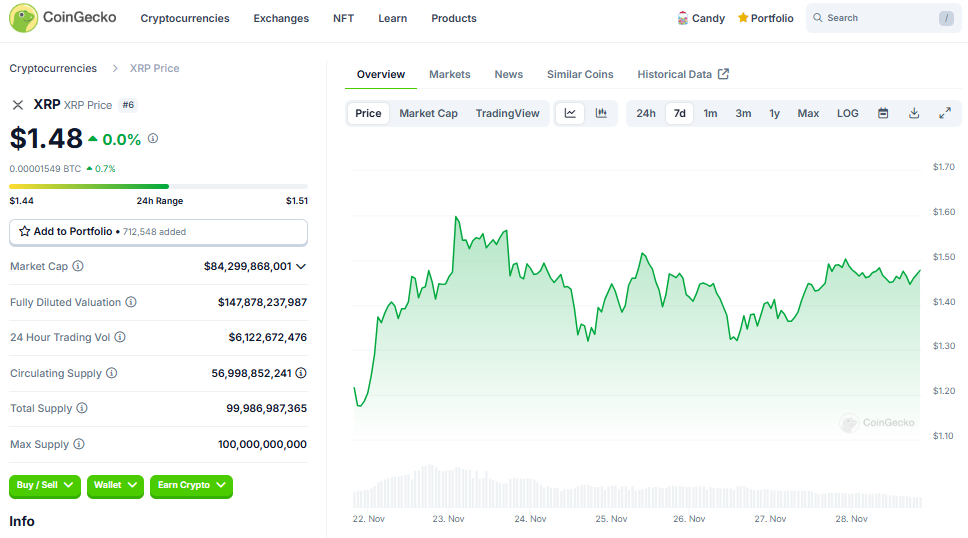Screen dimensions: 968x538
Task: Open the Buy / Sell dropdown
Action: [x=45, y=485]
